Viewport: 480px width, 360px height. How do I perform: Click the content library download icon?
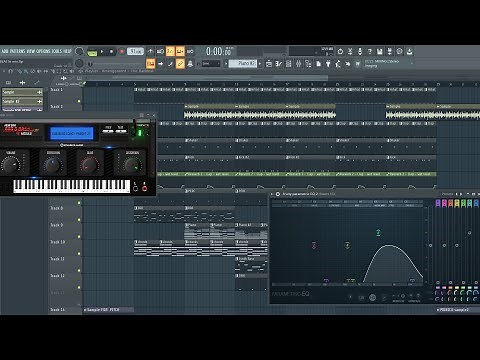click(409, 51)
